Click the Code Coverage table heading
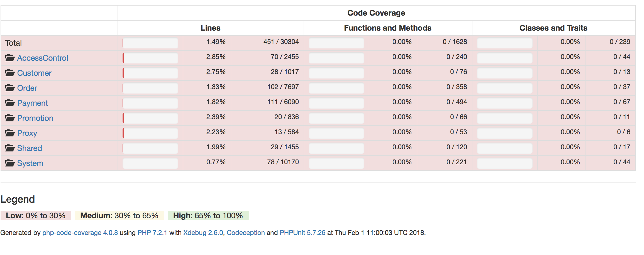This screenshot has height=255, width=644. point(376,13)
